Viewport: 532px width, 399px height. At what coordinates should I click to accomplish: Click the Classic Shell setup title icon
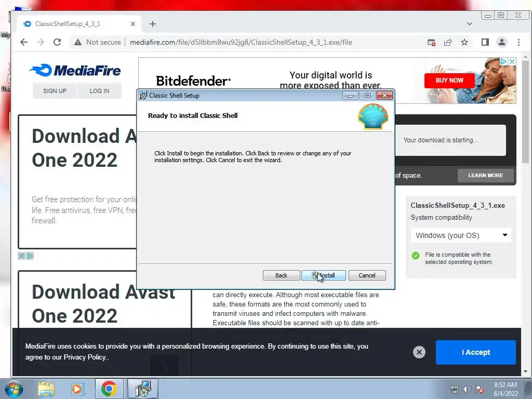coord(143,96)
